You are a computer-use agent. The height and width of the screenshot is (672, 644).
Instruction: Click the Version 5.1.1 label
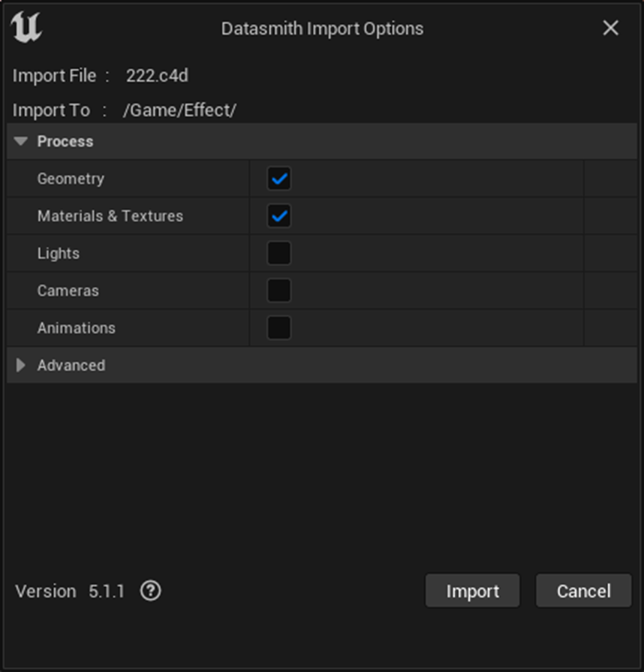pos(70,591)
